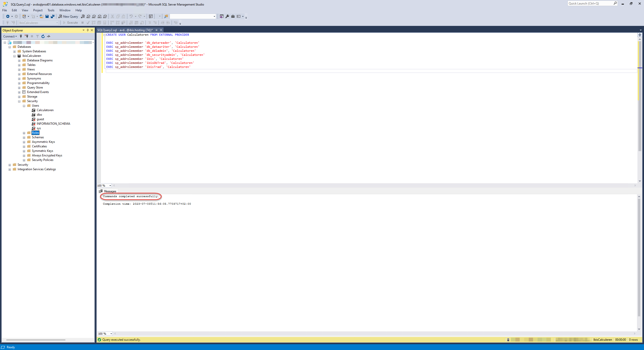The image size is (644, 350).
Task: Click the Open File folder icon
Action: click(x=41, y=16)
